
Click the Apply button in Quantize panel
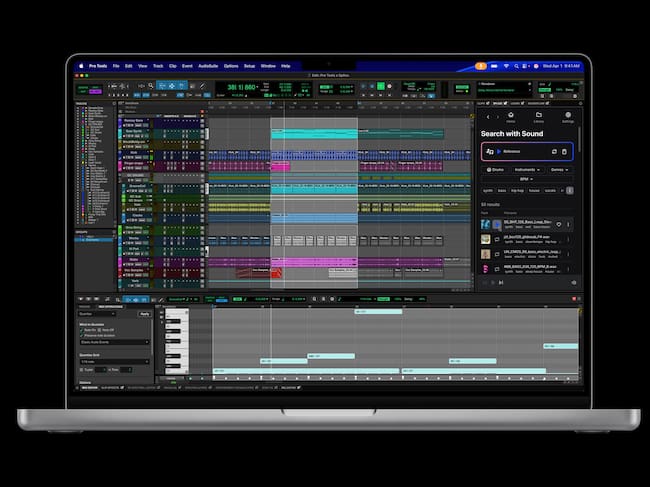(144, 314)
